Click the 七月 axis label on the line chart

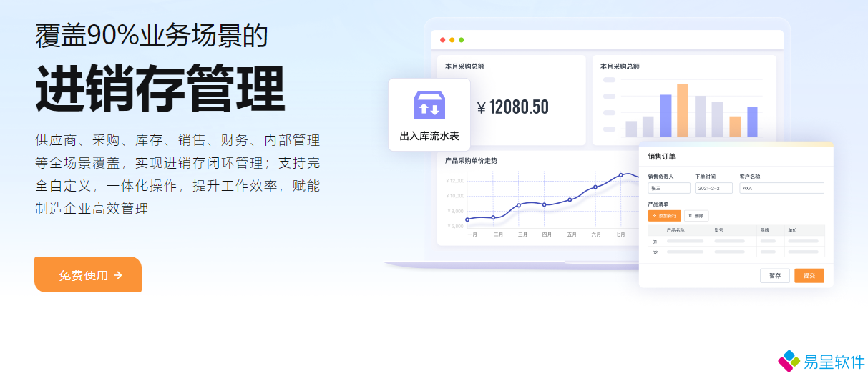[620, 234]
